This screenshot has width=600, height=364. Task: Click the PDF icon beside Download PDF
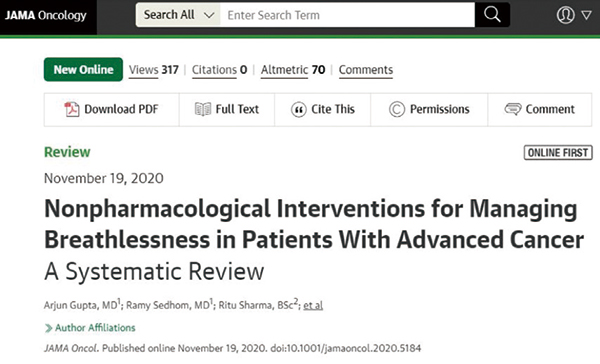(72, 109)
